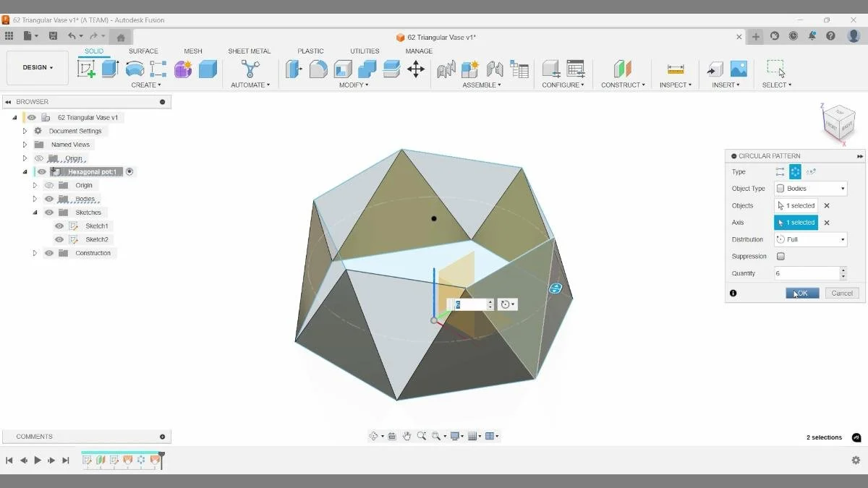Select the Revolve tool
This screenshot has width=868, height=488.
[x=135, y=69]
